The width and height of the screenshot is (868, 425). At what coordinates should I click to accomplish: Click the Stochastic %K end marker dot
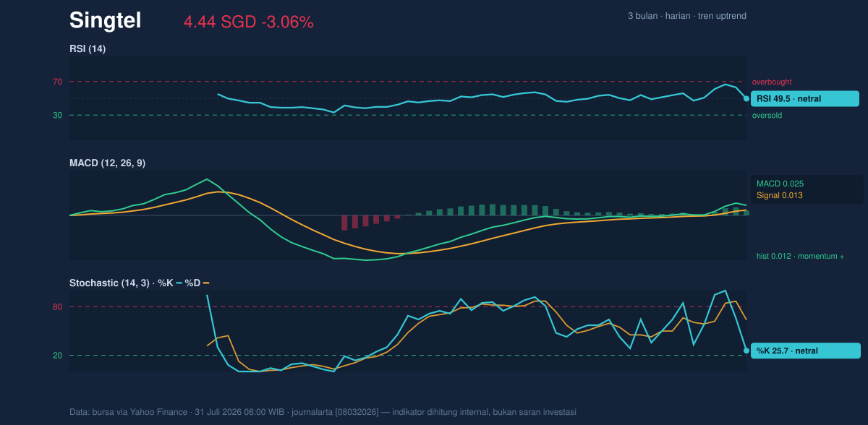coord(746,351)
